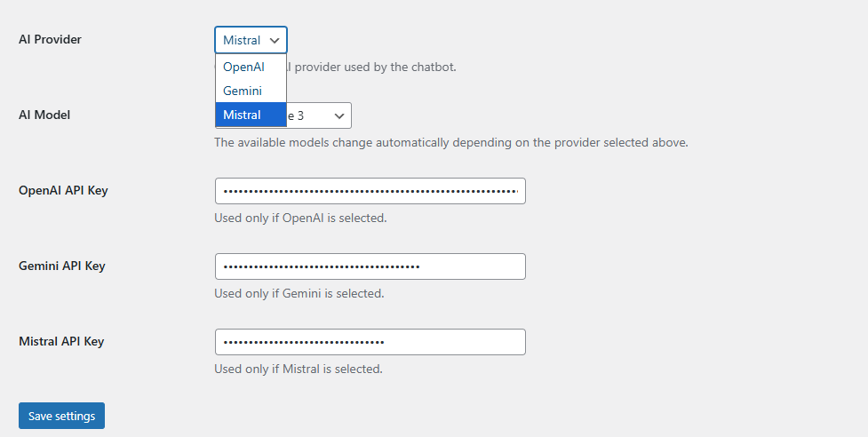Click the 'Used only if Mistral is selected' hint

(299, 369)
